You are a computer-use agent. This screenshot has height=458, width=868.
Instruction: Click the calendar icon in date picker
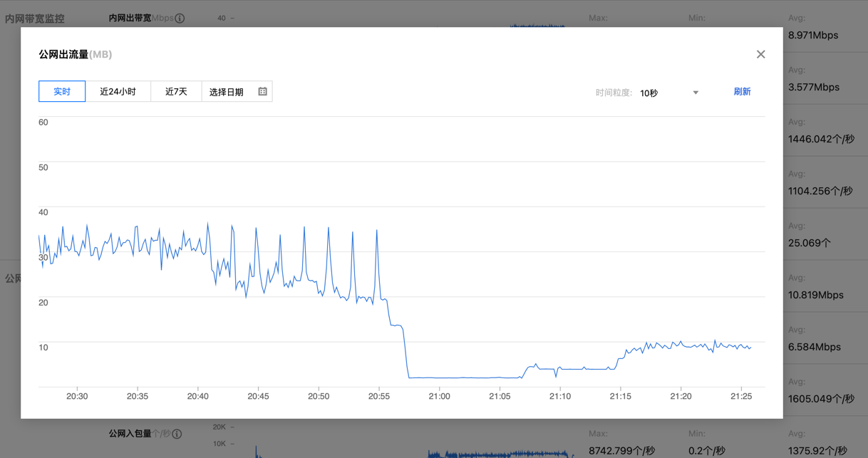[x=262, y=91]
